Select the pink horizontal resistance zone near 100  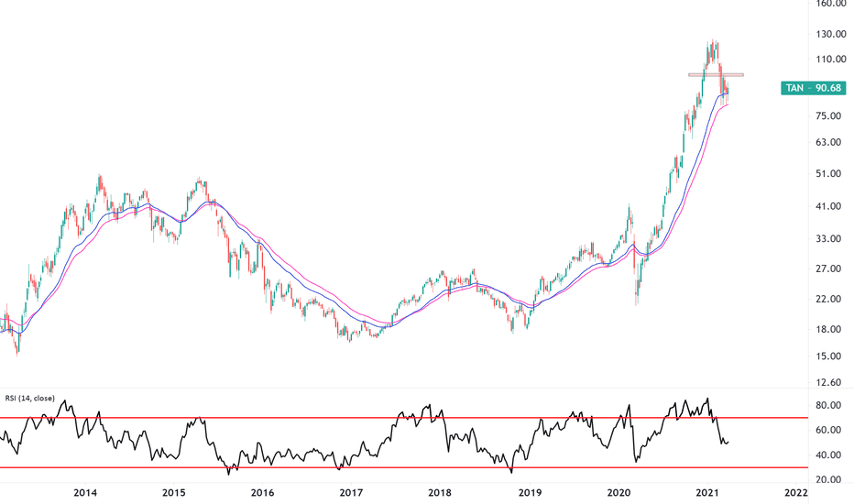coord(716,74)
